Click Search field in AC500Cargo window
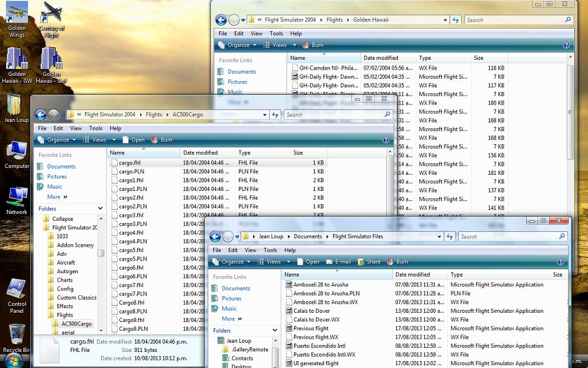 pos(334,115)
